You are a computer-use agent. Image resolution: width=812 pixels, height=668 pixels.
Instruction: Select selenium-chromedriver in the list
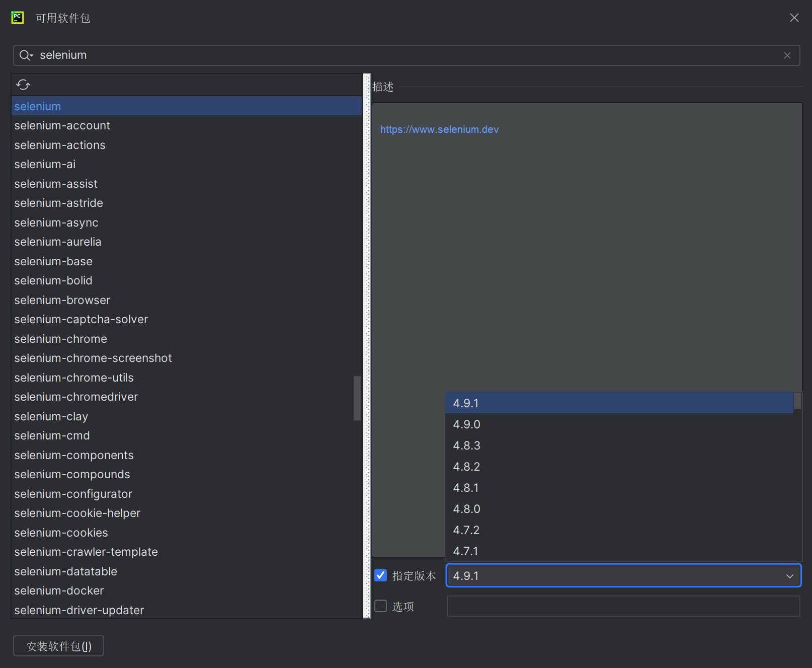point(187,397)
